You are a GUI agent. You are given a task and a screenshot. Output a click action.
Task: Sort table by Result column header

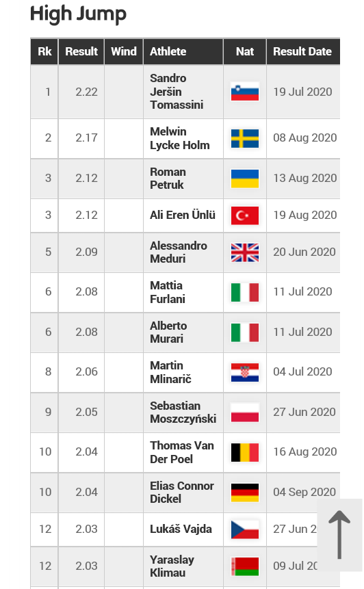coord(81,51)
